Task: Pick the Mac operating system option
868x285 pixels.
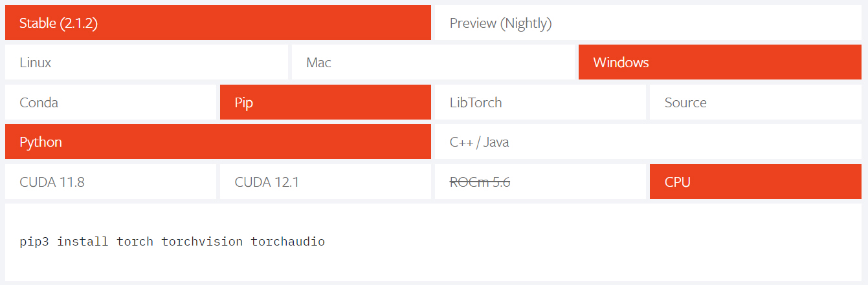Action: pyautogui.click(x=432, y=63)
